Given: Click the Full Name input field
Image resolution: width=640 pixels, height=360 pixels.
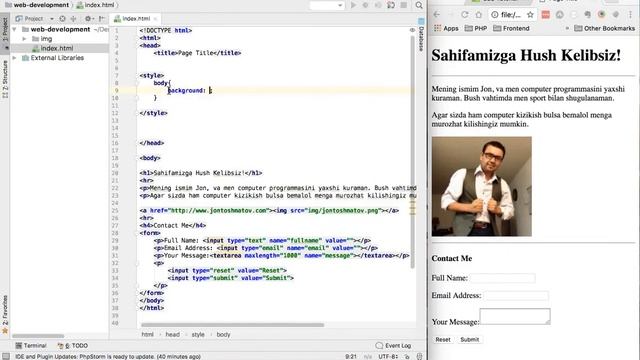Looking at the screenshot, I should click(502, 278).
